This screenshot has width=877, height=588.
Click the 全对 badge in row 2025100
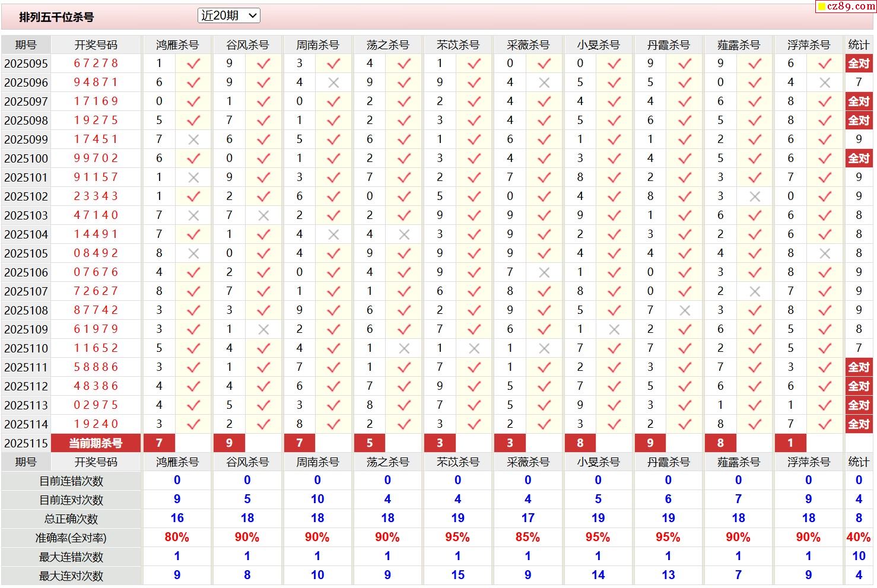pyautogui.click(x=859, y=158)
